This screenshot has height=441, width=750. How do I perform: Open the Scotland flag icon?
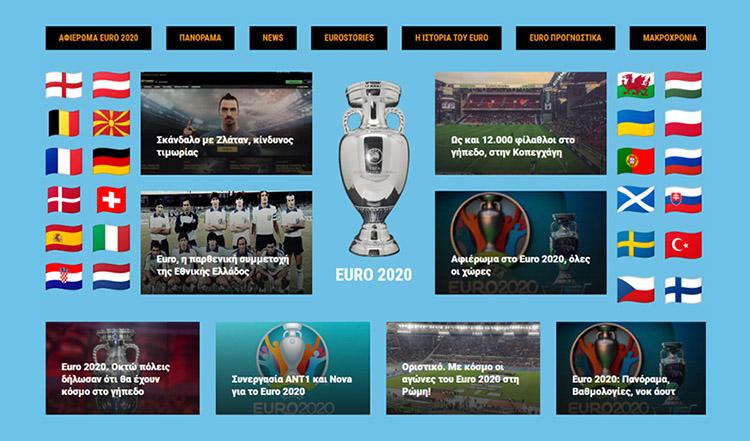[x=636, y=199]
